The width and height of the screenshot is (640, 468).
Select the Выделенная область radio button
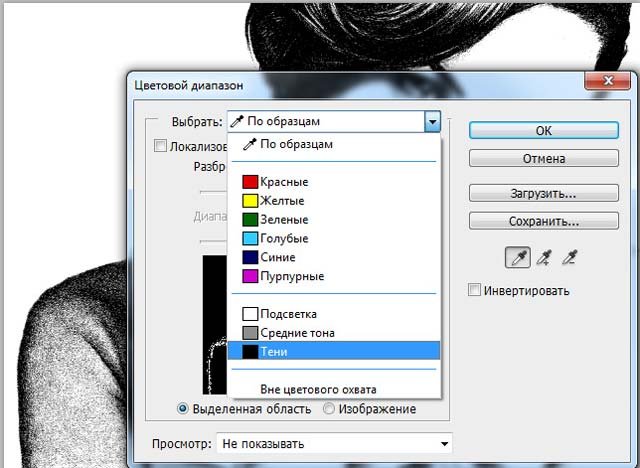click(x=183, y=409)
